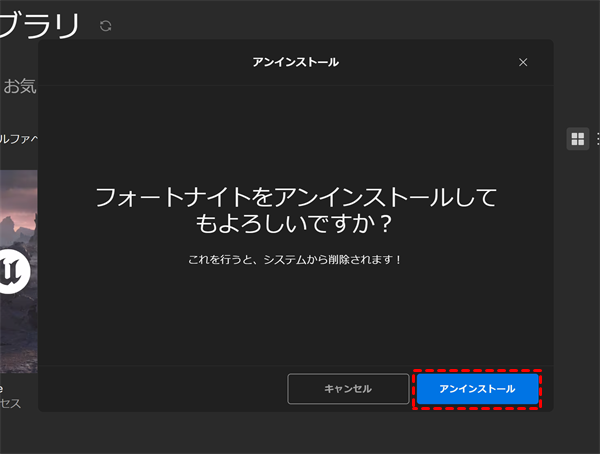The width and height of the screenshot is (600, 454).
Task: Switch to grid view layout
Action: point(578,139)
